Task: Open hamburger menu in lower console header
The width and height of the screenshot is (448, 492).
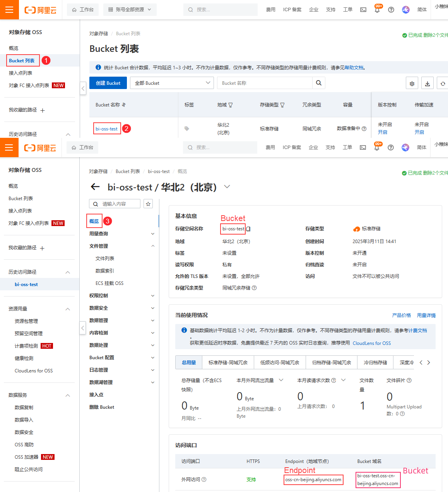Action: (9, 147)
